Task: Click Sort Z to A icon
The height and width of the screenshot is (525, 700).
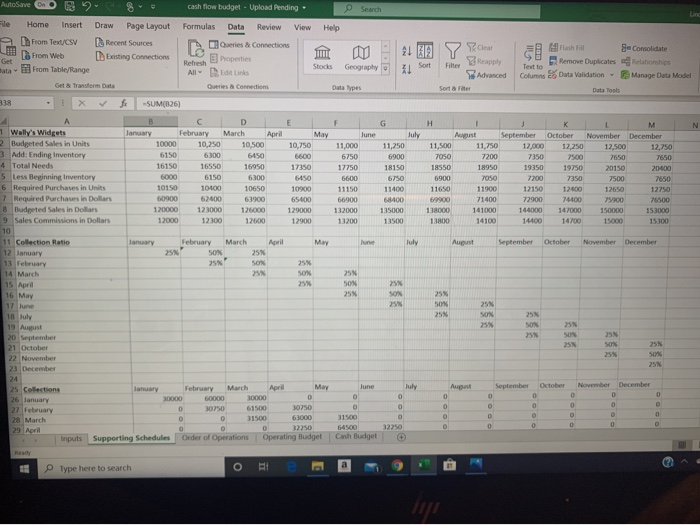Action: (407, 70)
